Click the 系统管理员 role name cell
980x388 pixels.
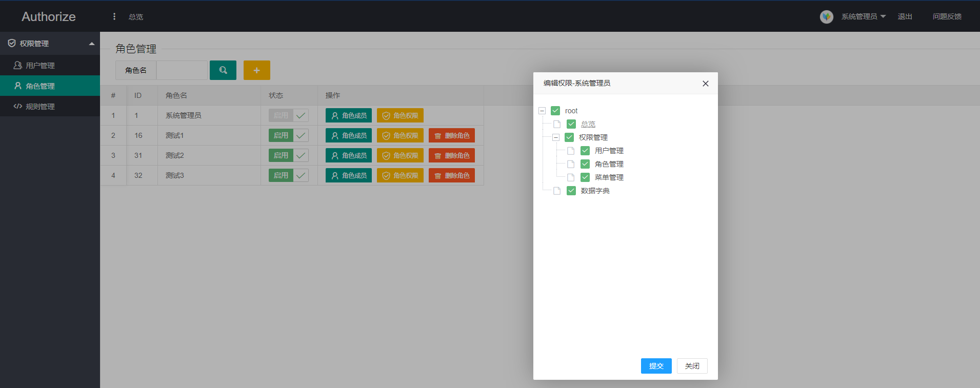coord(209,115)
